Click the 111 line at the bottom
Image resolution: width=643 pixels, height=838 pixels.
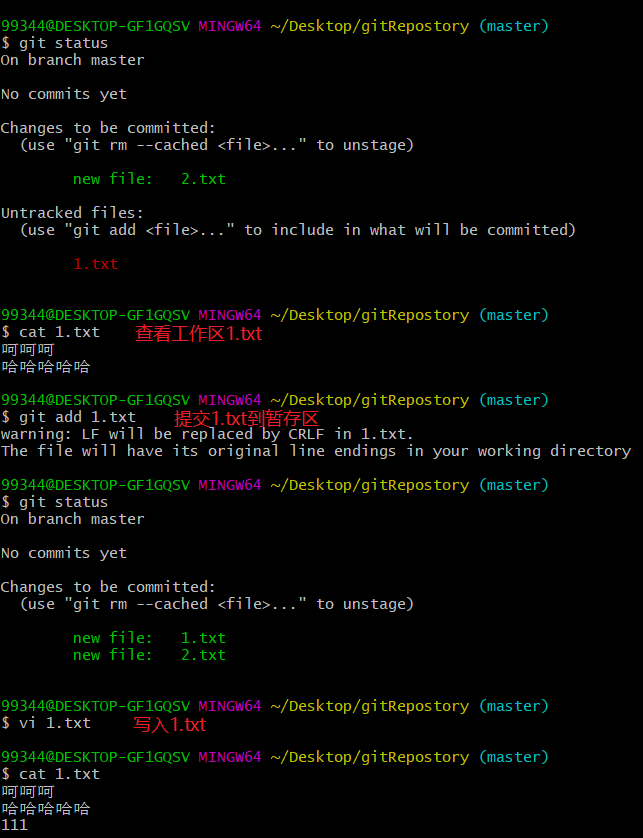(x=14, y=825)
